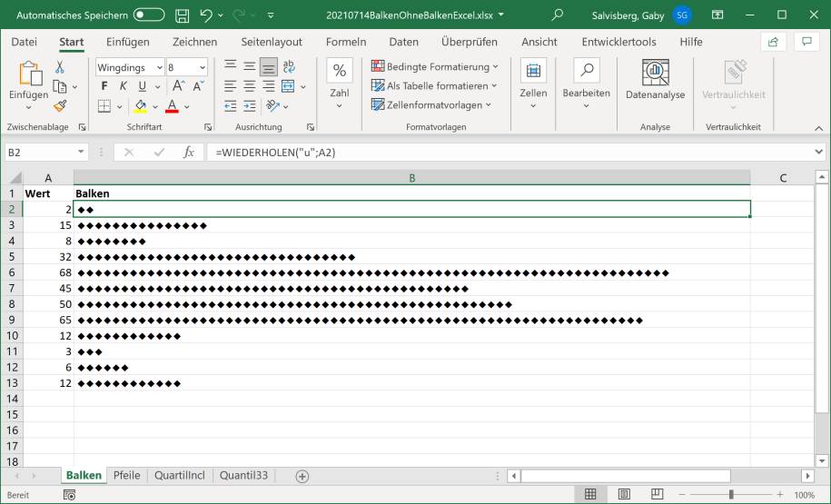Increase font size with larger A
Viewport: 831px width, 504px height.
pos(179,86)
